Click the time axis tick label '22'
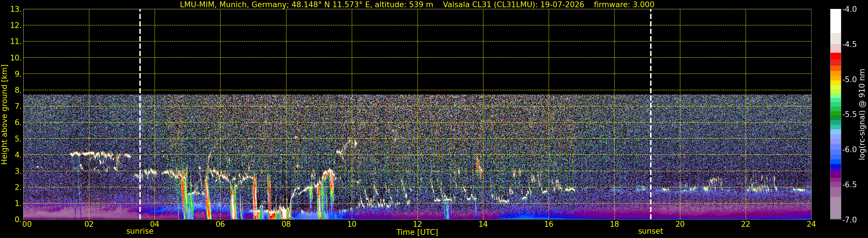This screenshot has height=238, width=868. 746,224
